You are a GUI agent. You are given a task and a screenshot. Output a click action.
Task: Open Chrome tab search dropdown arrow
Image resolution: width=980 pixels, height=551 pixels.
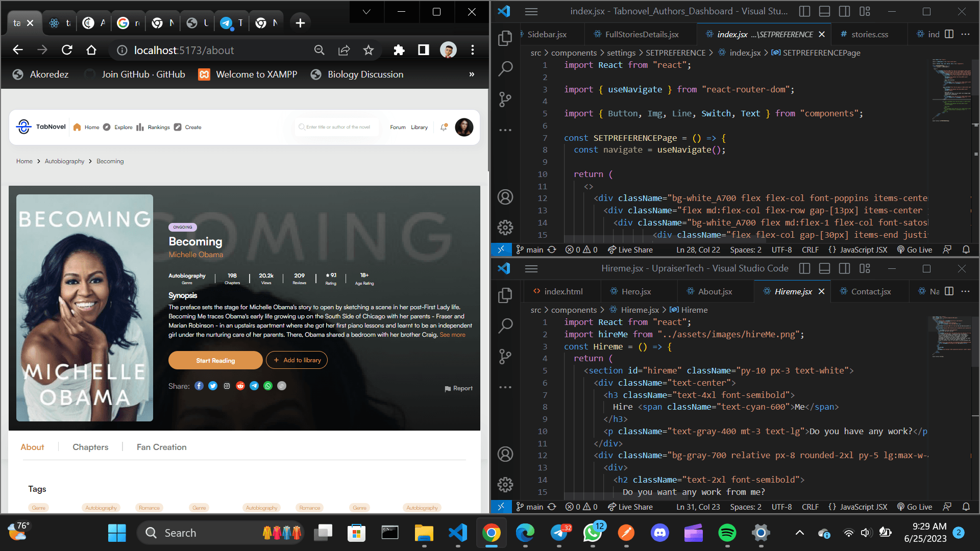click(366, 12)
